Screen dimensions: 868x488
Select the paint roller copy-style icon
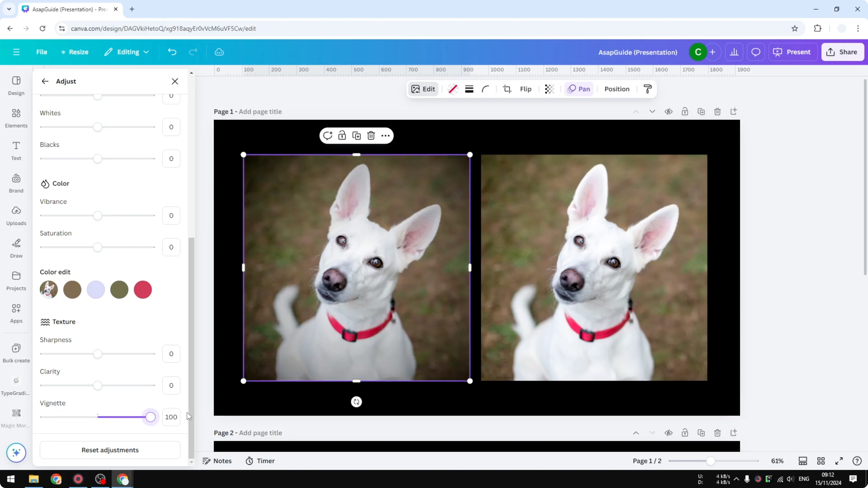point(647,89)
